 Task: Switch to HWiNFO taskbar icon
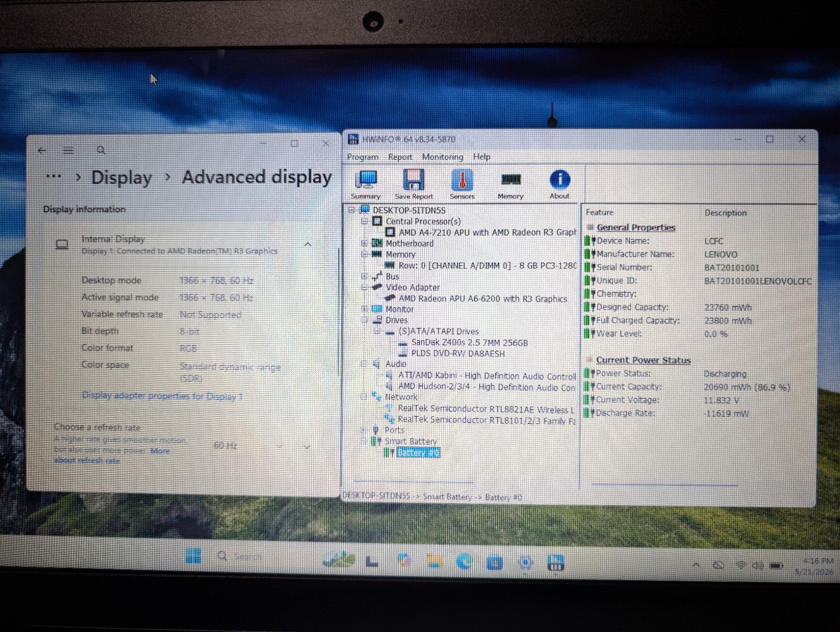pos(555,563)
